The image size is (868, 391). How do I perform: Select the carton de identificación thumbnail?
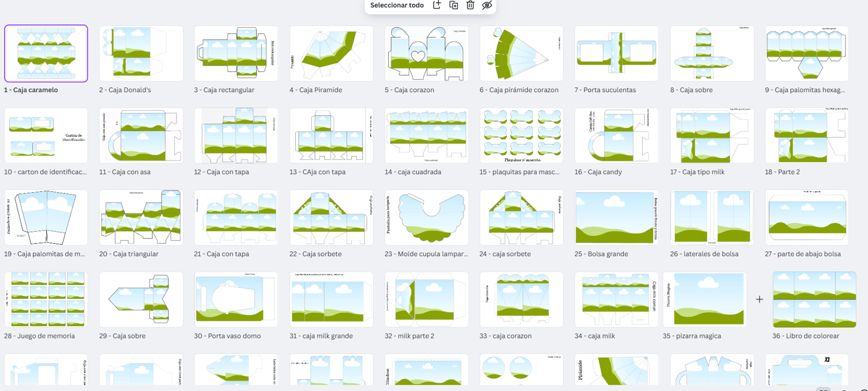click(46, 136)
